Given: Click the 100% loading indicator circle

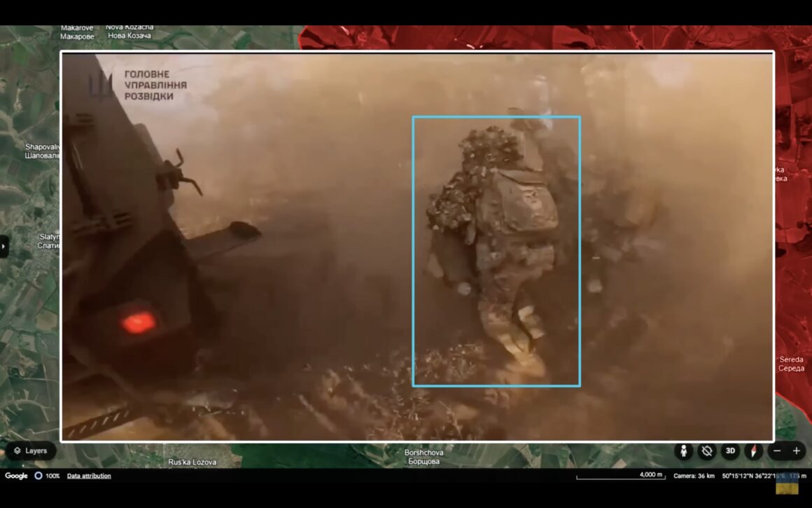Looking at the screenshot, I should point(38,476).
